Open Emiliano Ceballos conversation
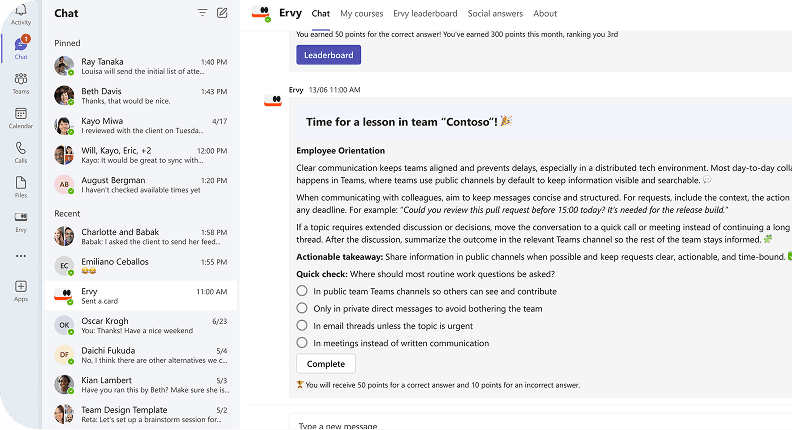792x430 pixels. click(140, 266)
